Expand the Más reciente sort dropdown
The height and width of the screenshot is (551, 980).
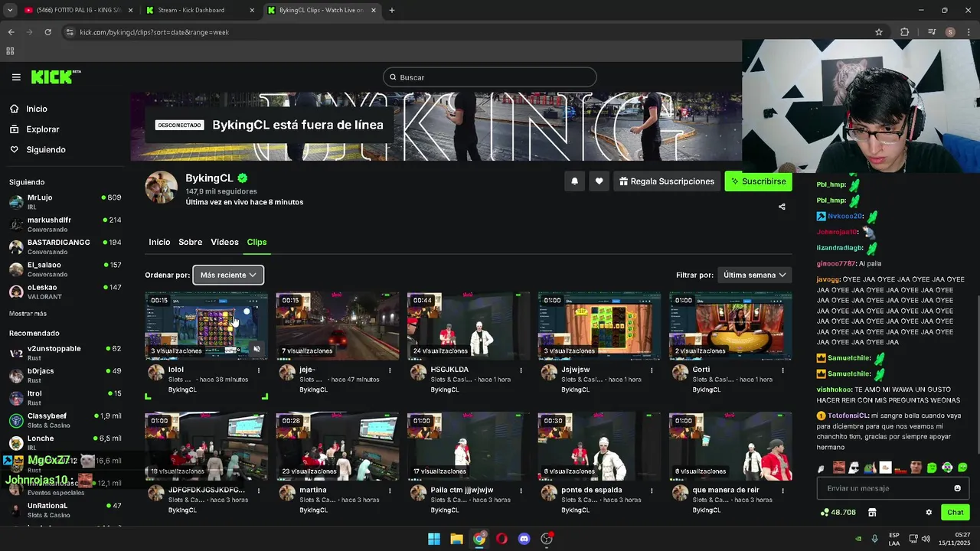point(228,275)
